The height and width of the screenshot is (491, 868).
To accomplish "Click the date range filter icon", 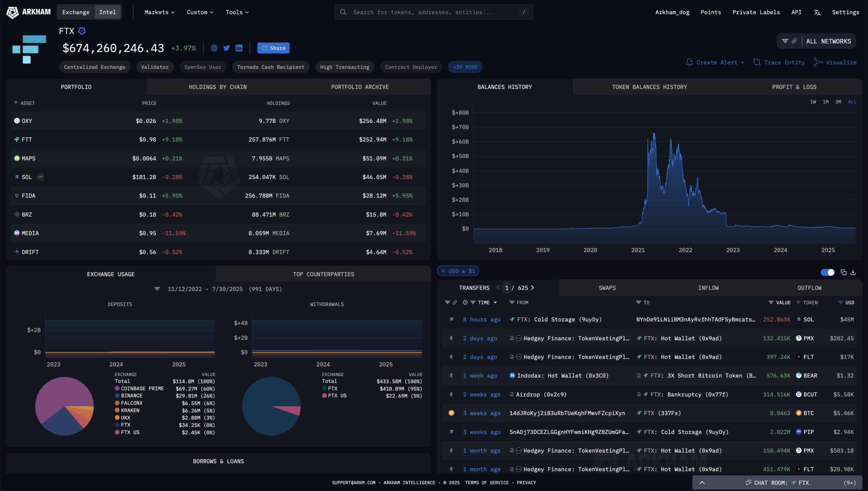I will tap(157, 289).
